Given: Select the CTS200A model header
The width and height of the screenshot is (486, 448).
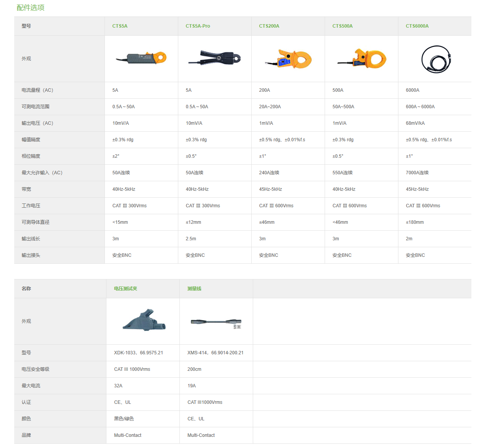Looking at the screenshot, I should tap(269, 26).
